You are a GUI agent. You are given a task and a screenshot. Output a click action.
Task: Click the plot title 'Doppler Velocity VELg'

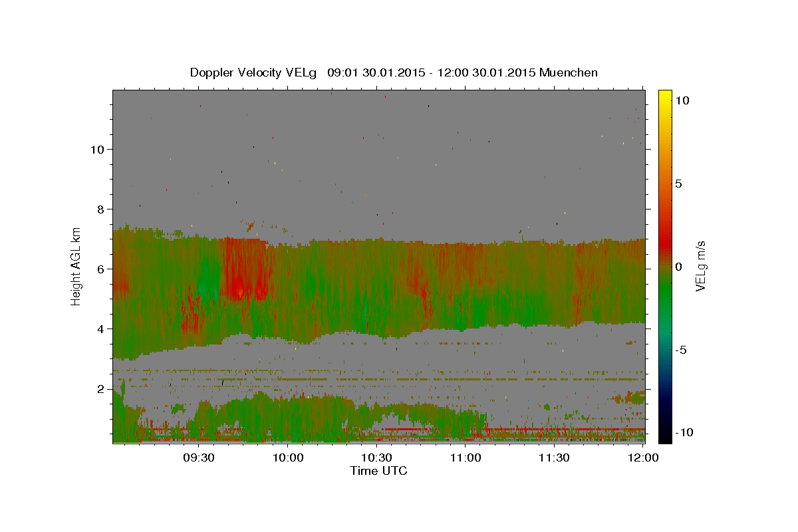pyautogui.click(x=255, y=72)
